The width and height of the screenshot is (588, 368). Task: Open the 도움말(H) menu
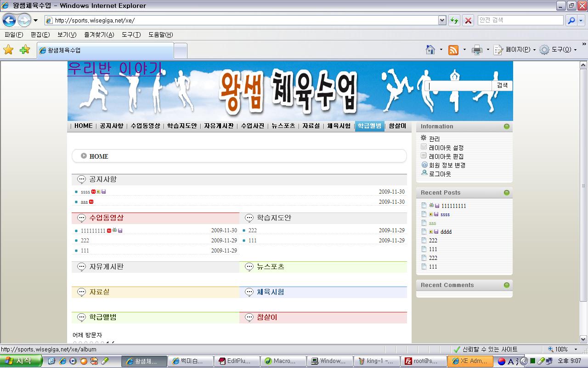click(160, 34)
